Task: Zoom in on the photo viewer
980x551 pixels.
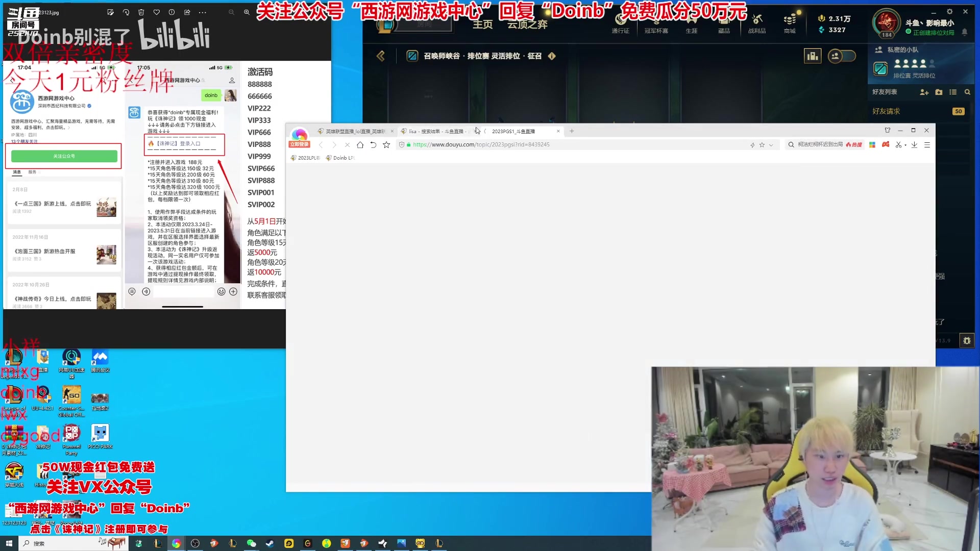Action: [247, 12]
